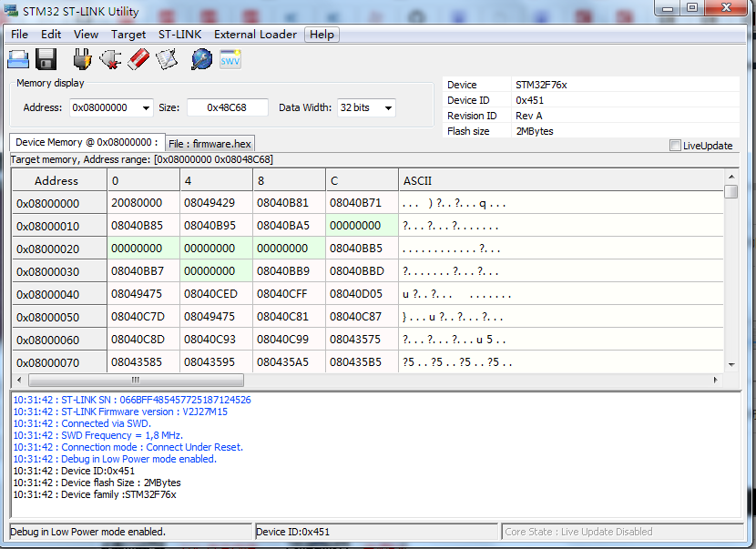Image resolution: width=756 pixels, height=549 pixels.
Task: Click the horizontal scroll right arrow
Action: (x=716, y=380)
